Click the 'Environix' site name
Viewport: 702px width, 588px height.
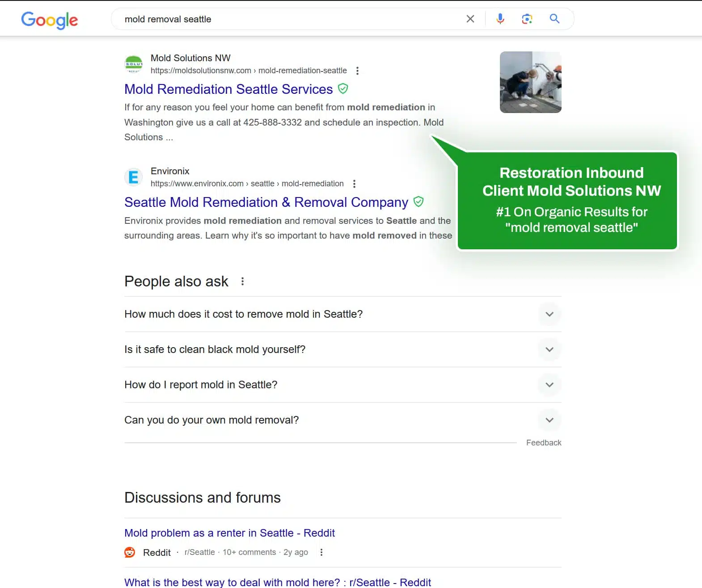(170, 171)
